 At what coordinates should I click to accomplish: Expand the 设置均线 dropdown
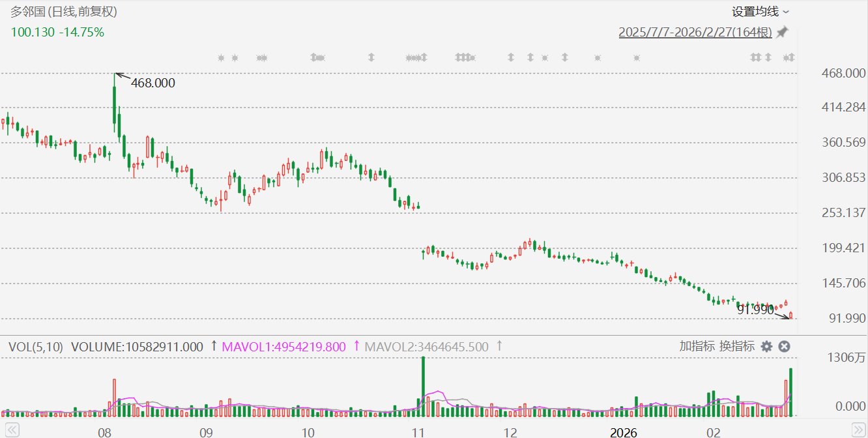pos(760,11)
